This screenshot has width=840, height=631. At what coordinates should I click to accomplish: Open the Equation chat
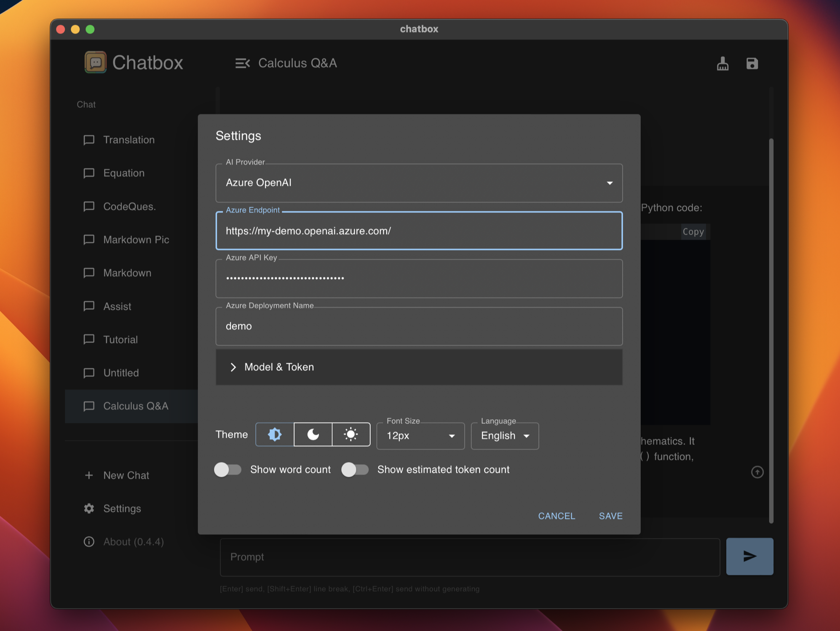[x=131, y=173]
